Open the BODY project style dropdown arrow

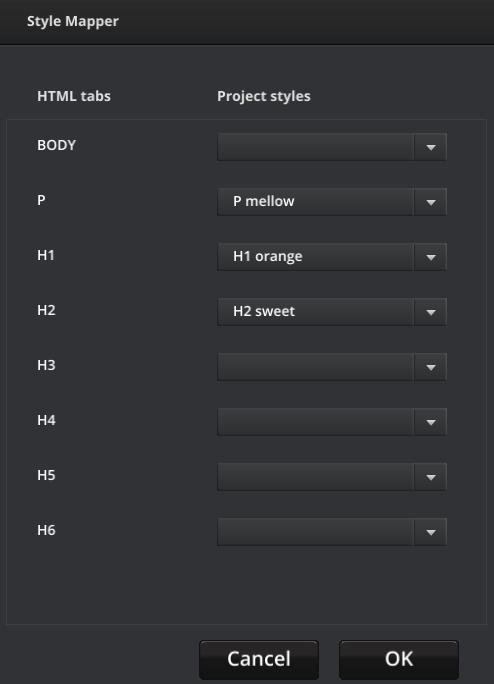pos(430,147)
